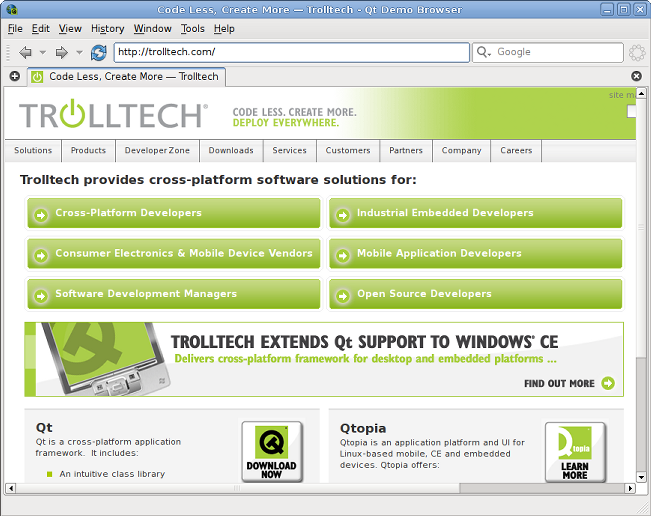Click the scroll up arrow of vertical scrollbar
Image resolution: width=651 pixels, height=516 pixels.
641,93
